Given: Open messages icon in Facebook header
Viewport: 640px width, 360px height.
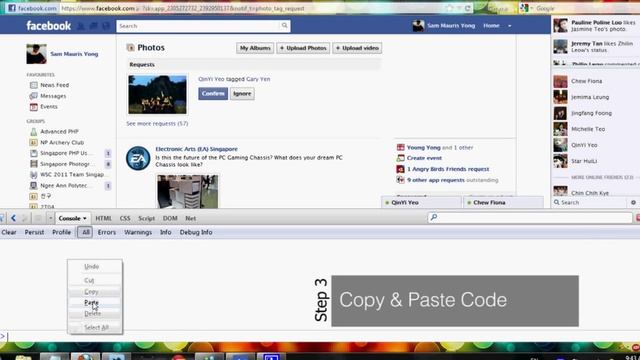Looking at the screenshot, I should pos(93,26).
